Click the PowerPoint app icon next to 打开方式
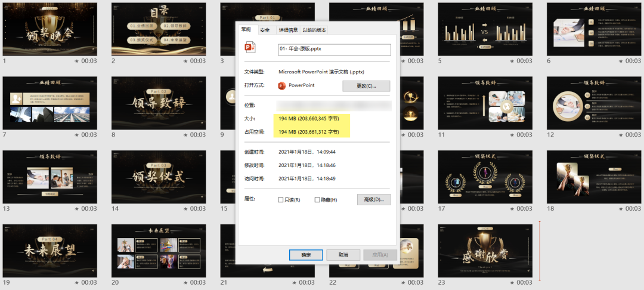The height and width of the screenshot is (290, 644). coord(281,85)
